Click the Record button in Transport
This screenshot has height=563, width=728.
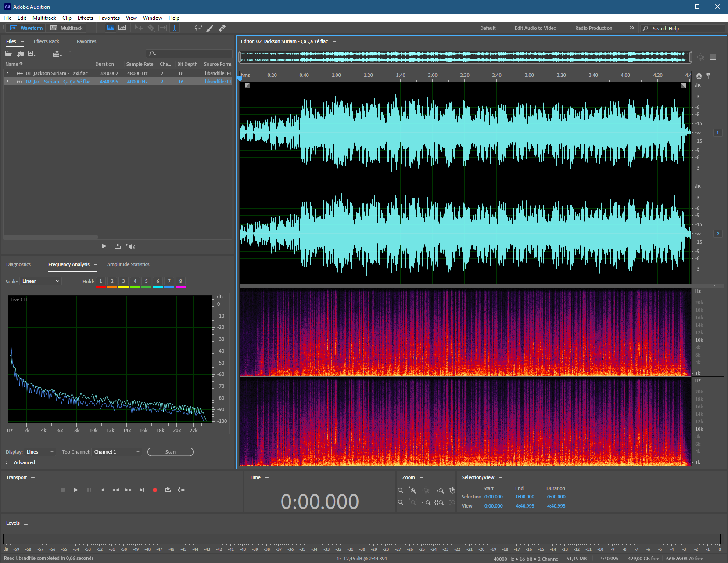pyautogui.click(x=155, y=490)
